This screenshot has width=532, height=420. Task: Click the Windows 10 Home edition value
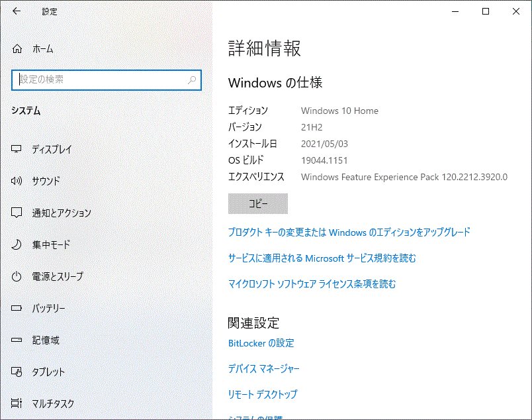(339, 111)
